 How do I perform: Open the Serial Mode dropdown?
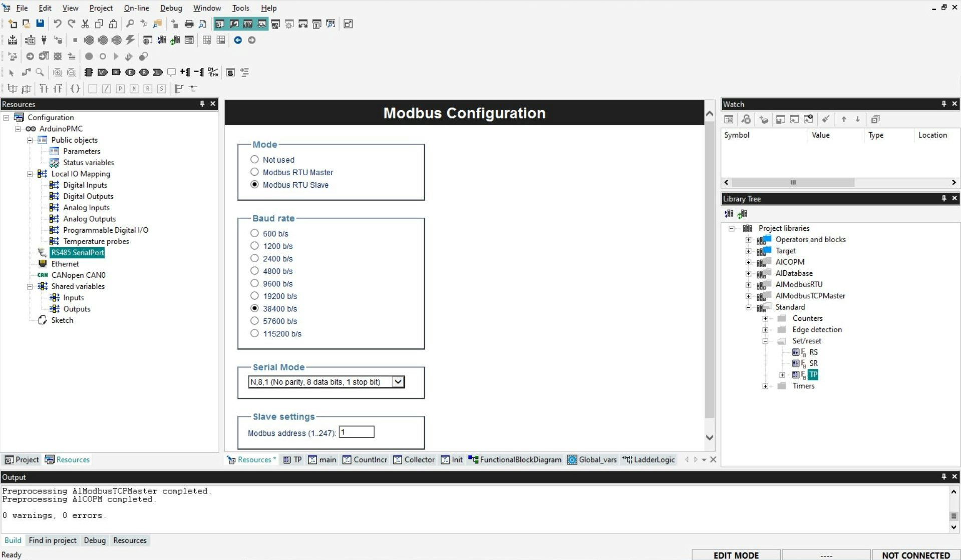(398, 382)
